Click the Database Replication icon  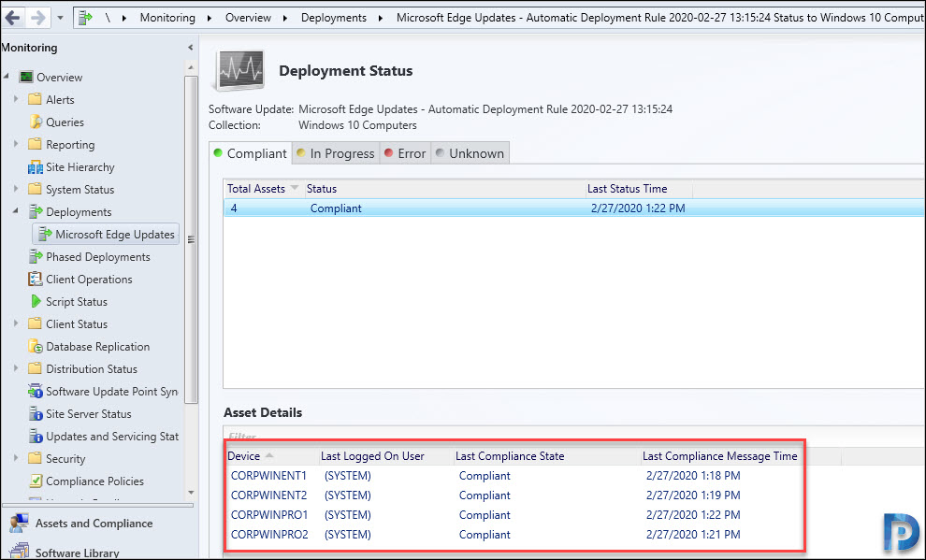coord(35,347)
